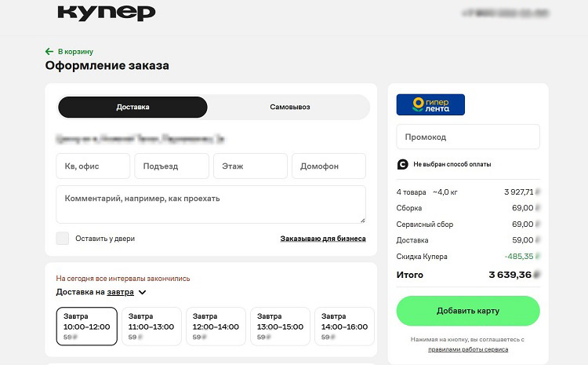Click the Домофон input field
Screen dimensions: 588x365
pos(328,166)
